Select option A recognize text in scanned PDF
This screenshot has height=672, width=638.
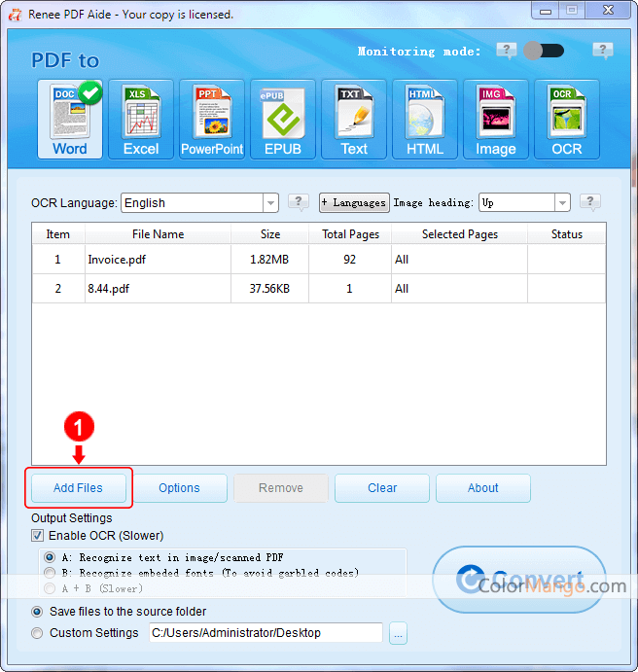point(50,557)
